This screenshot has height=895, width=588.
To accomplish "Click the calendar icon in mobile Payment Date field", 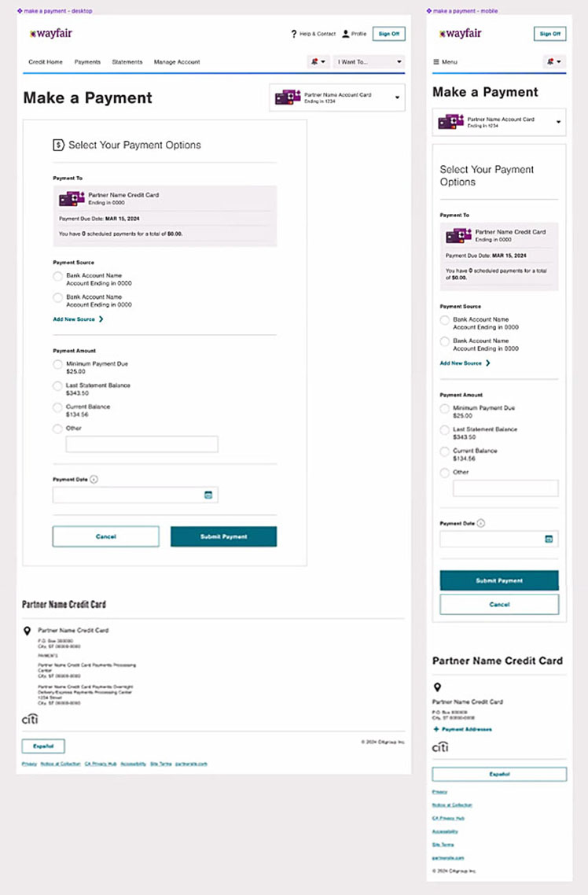I will coord(549,539).
